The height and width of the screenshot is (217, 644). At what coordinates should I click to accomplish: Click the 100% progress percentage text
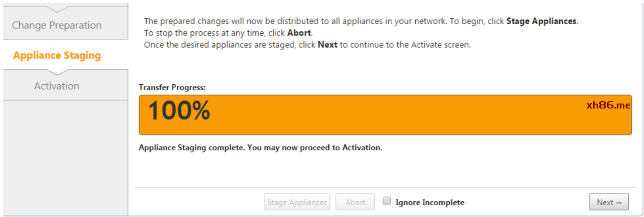[x=179, y=110]
